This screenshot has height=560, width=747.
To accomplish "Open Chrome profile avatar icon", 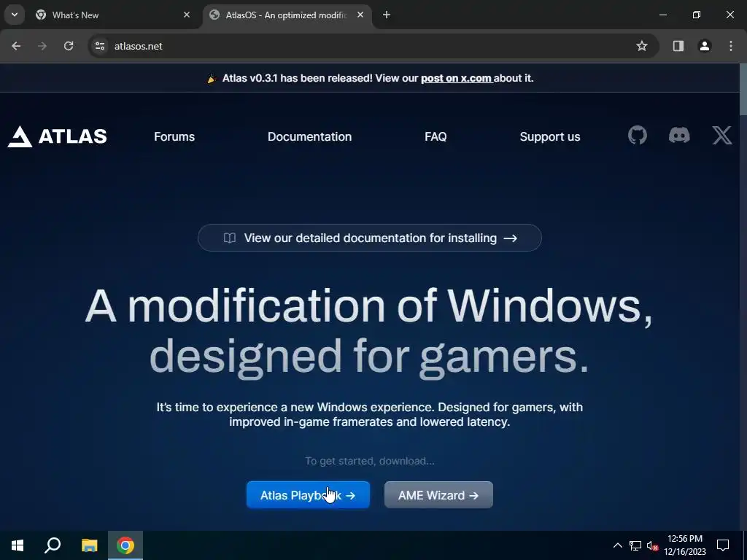I will tap(704, 46).
